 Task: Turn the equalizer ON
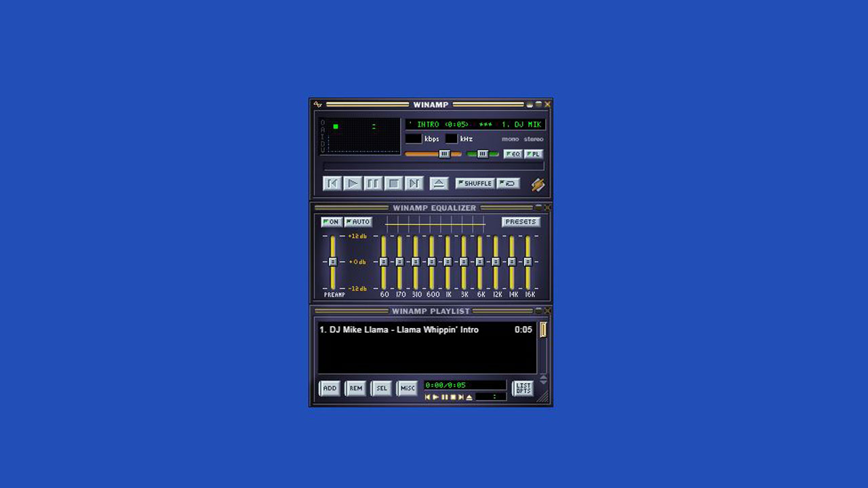pyautogui.click(x=332, y=222)
